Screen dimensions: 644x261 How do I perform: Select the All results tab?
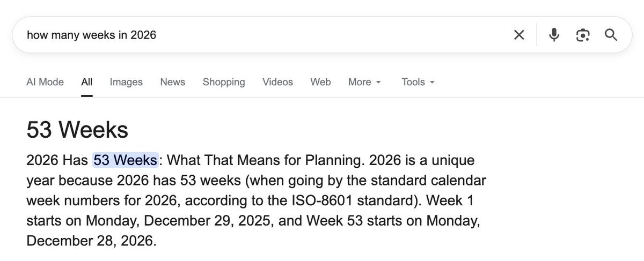click(87, 82)
